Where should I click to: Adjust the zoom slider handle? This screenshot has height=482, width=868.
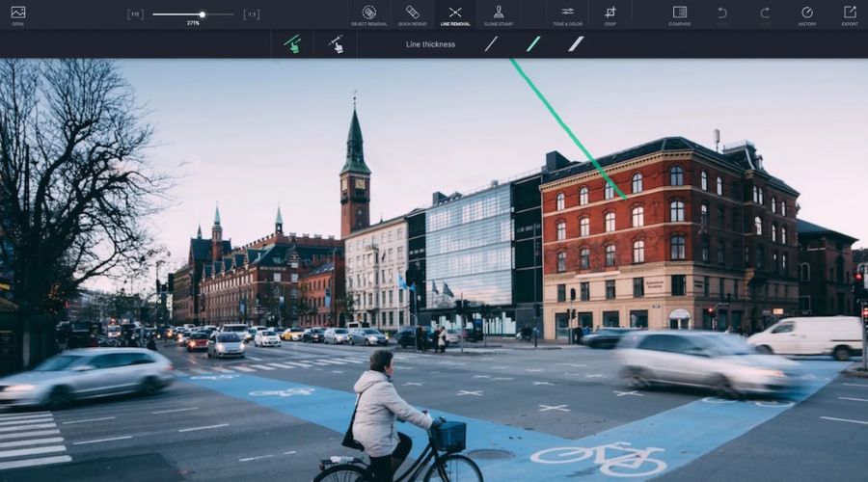[203, 14]
